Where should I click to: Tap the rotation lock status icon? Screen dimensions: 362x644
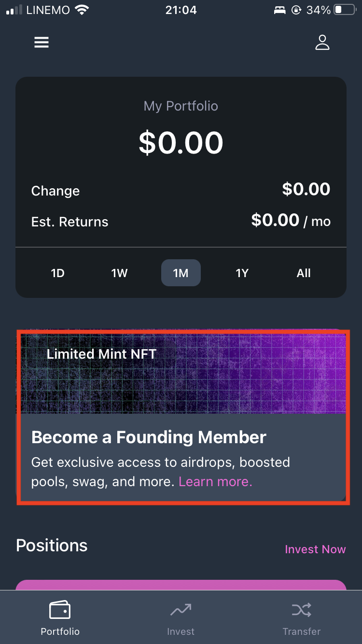click(296, 10)
